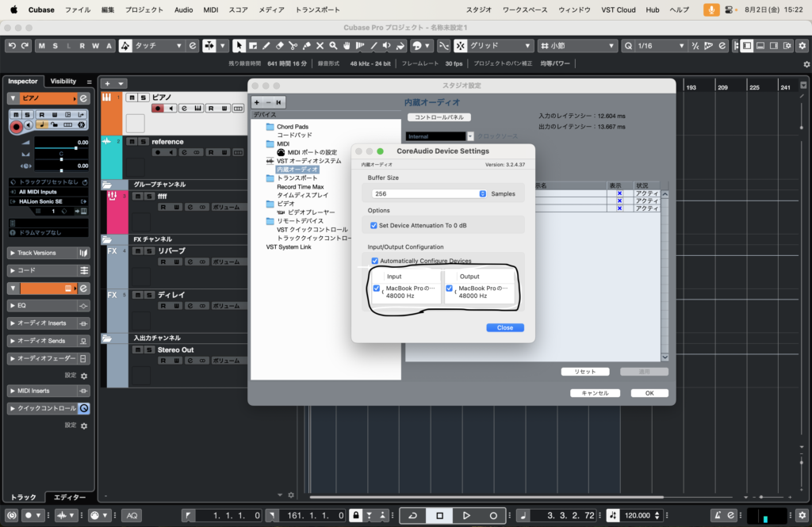Viewport: 812px width, 527px height.
Task: Mute the reference track
Action: (x=132, y=142)
